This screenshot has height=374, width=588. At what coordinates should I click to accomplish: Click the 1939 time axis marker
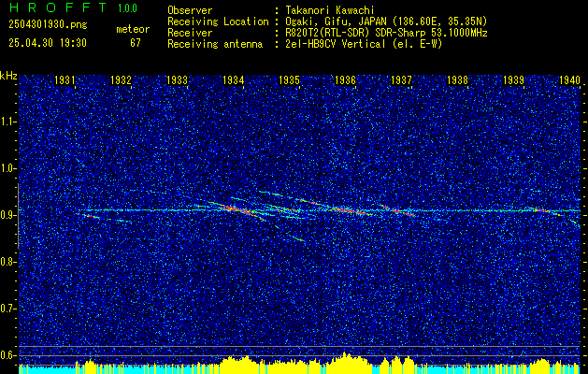[x=514, y=79]
